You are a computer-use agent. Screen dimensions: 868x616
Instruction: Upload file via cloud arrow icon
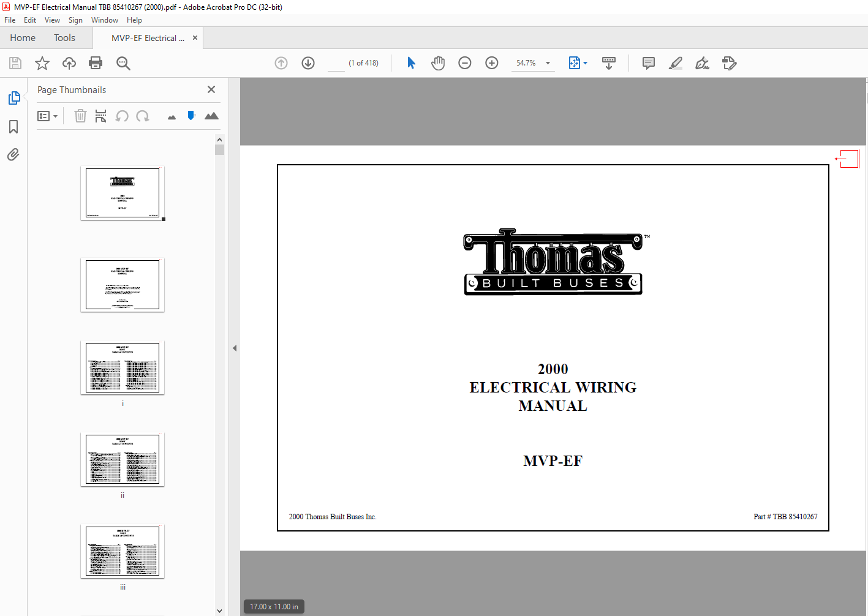point(69,63)
